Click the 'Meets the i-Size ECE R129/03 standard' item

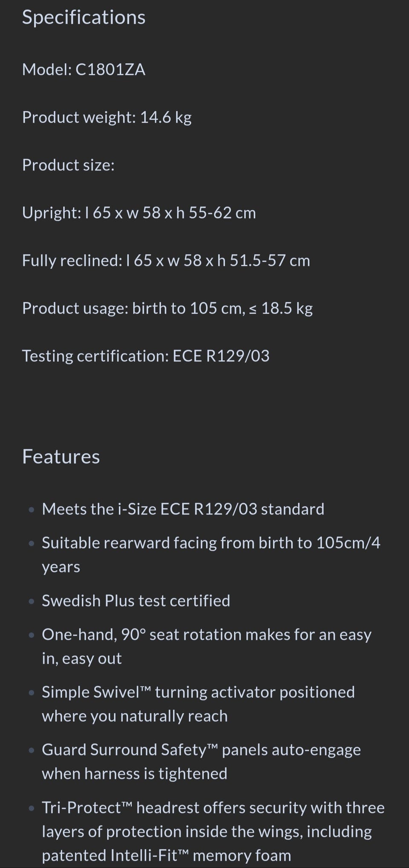[183, 509]
